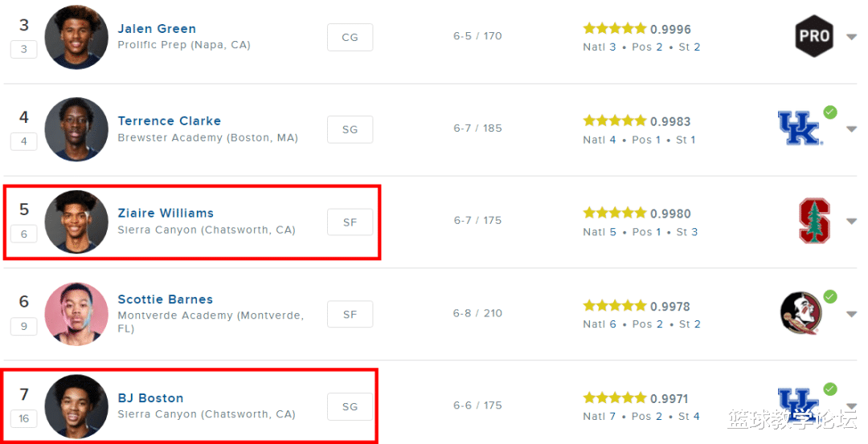868x444 pixels.
Task: Open the Ziaire Williams profile link
Action: [166, 213]
